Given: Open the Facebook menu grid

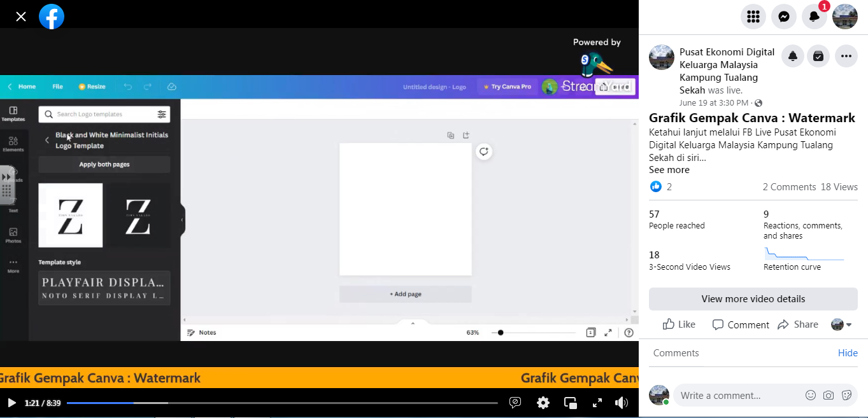Looking at the screenshot, I should coord(753,17).
